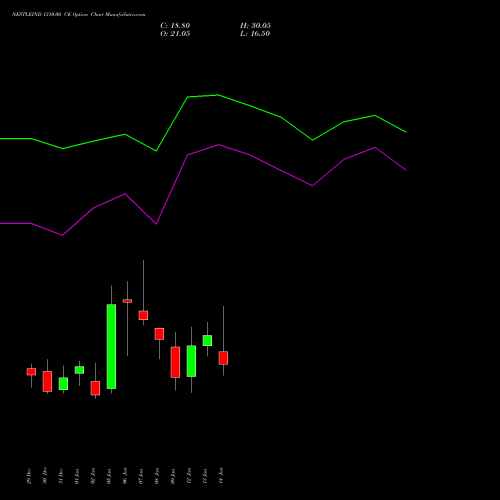The image size is (500, 500).
Task: Click the 01 Jan date label
Action: (77, 476)
